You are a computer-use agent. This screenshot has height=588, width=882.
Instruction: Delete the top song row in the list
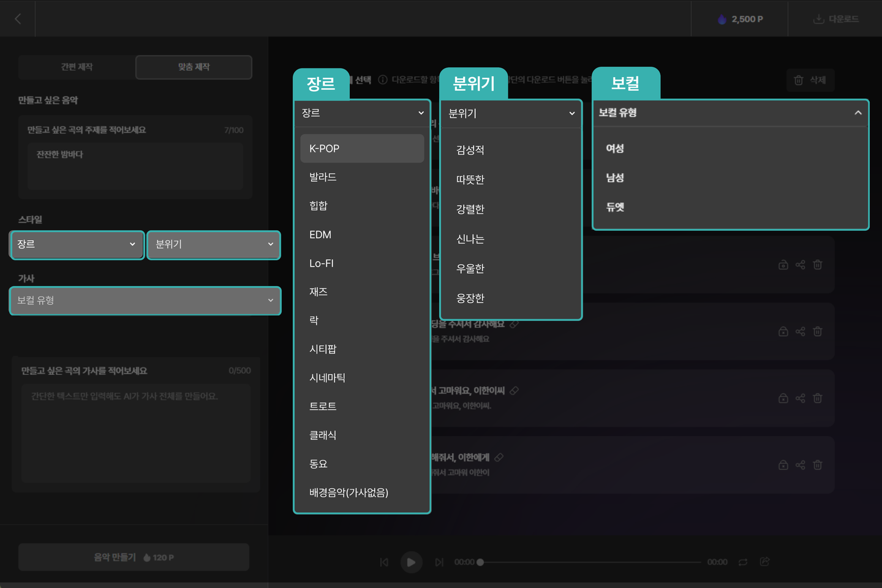[818, 265]
